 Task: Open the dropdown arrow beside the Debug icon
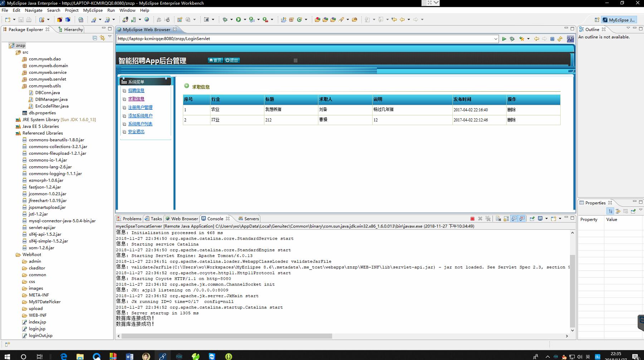pos(231,20)
